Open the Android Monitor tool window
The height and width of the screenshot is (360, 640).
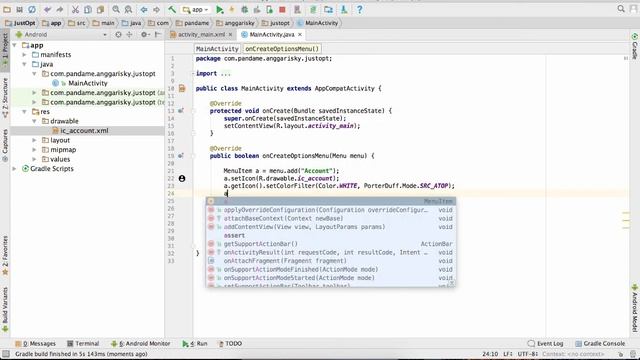(x=141, y=344)
